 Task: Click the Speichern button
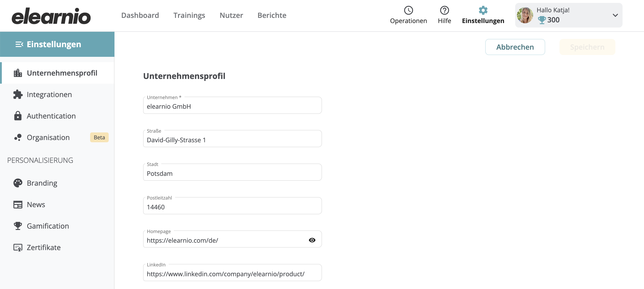pyautogui.click(x=587, y=47)
